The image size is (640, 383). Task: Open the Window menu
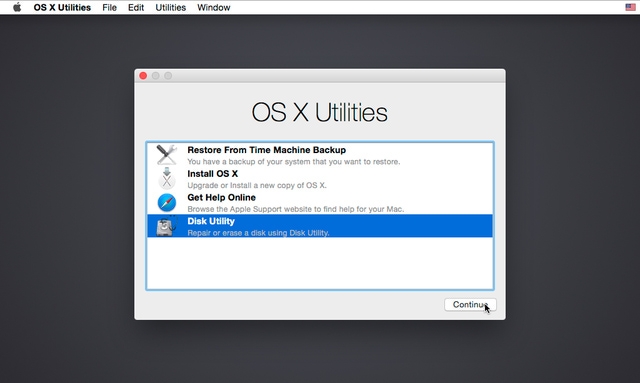[213, 7]
